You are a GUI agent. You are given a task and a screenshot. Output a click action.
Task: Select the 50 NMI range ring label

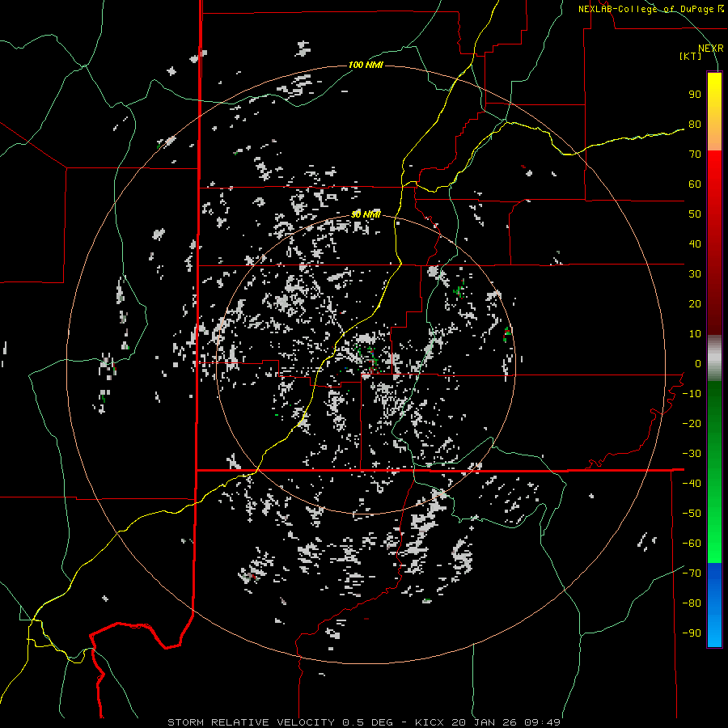(366, 214)
